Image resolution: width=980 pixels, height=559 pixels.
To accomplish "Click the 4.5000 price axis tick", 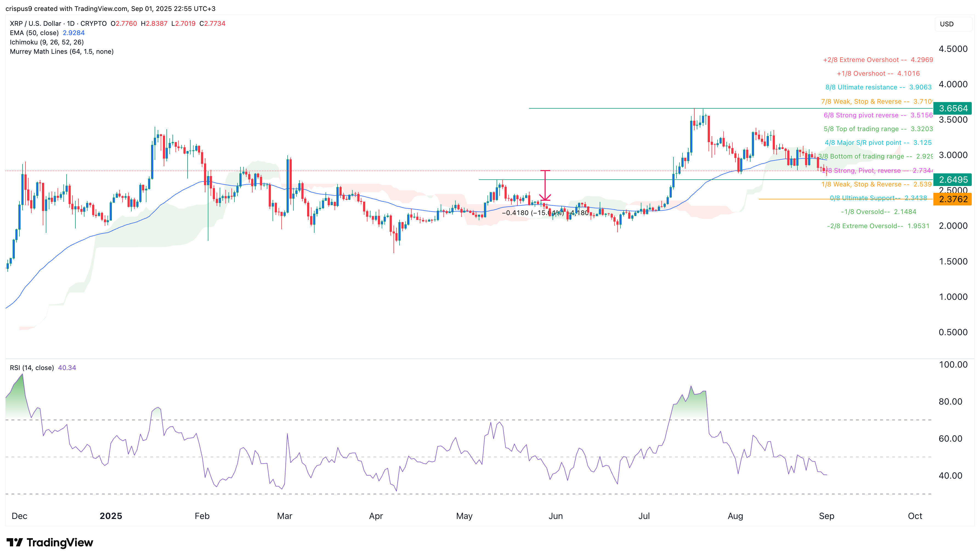I will pyautogui.click(x=953, y=49).
